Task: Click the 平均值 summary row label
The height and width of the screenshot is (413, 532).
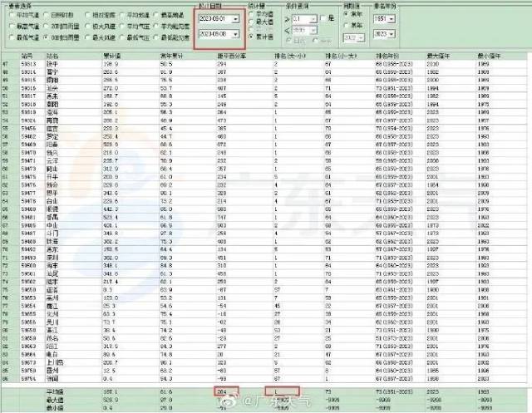Action: click(55, 392)
